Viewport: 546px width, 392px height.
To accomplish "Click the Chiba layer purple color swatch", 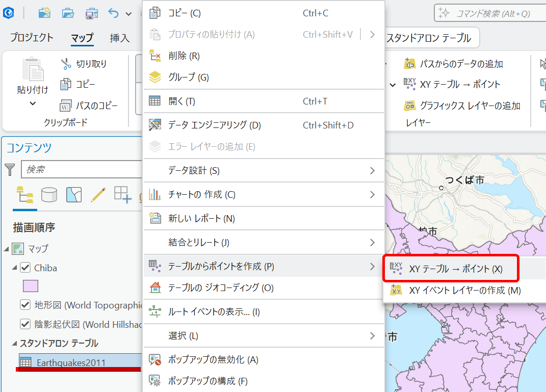I will click(x=30, y=286).
